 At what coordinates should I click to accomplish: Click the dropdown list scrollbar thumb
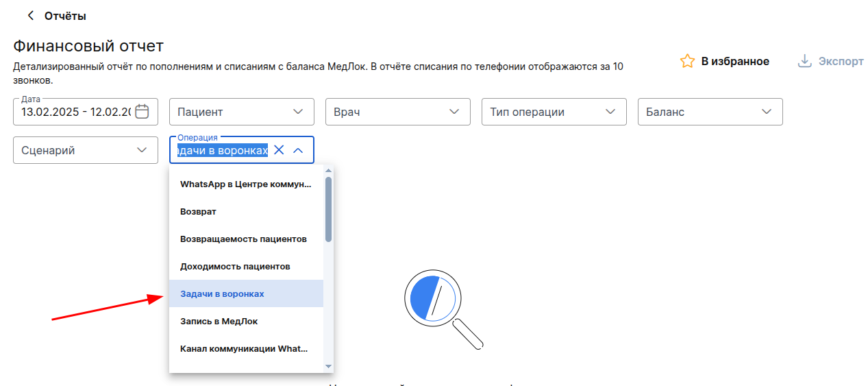coord(328,209)
